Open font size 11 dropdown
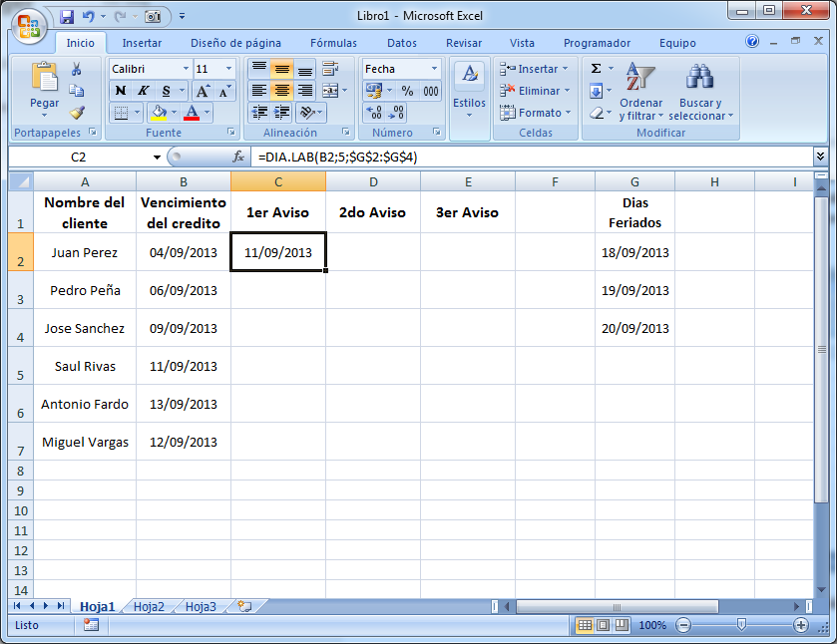Viewport: 837px width, 644px height. (x=229, y=69)
